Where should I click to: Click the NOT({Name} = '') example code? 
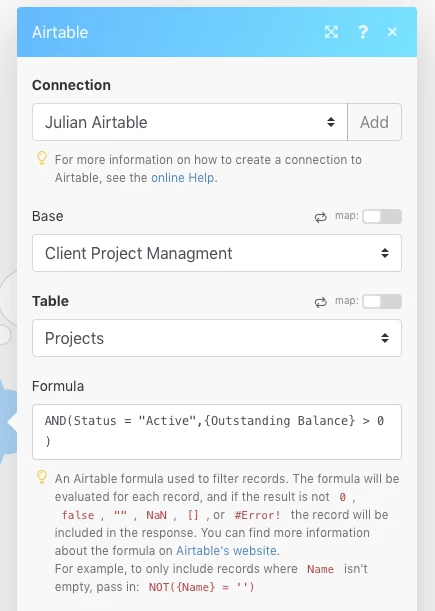201,587
